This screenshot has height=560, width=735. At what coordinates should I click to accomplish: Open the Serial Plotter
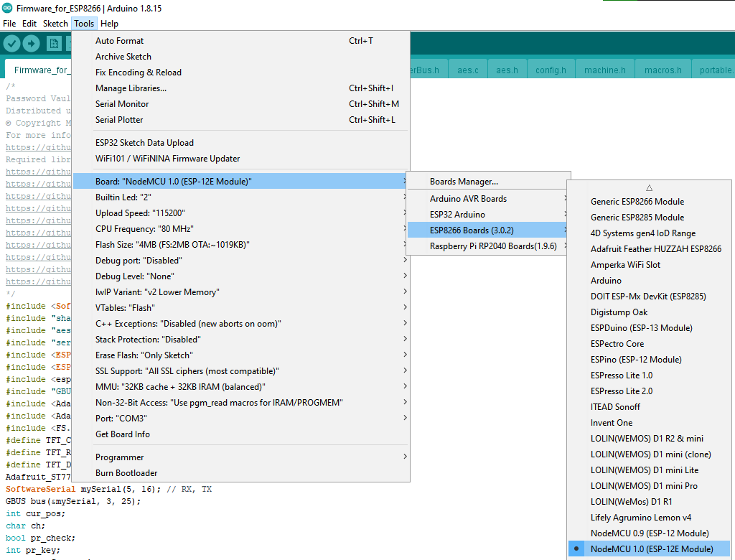pyautogui.click(x=241, y=120)
